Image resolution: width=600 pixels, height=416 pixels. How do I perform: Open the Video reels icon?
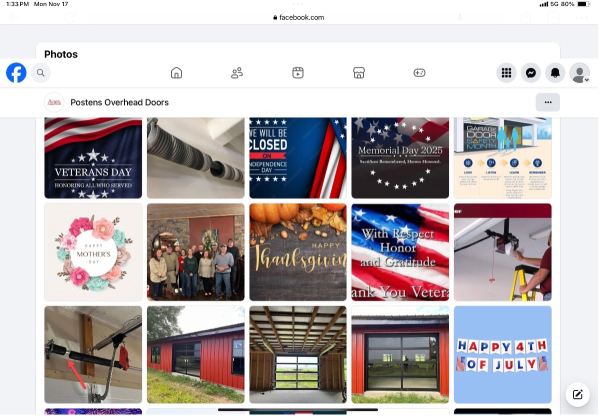(x=298, y=73)
